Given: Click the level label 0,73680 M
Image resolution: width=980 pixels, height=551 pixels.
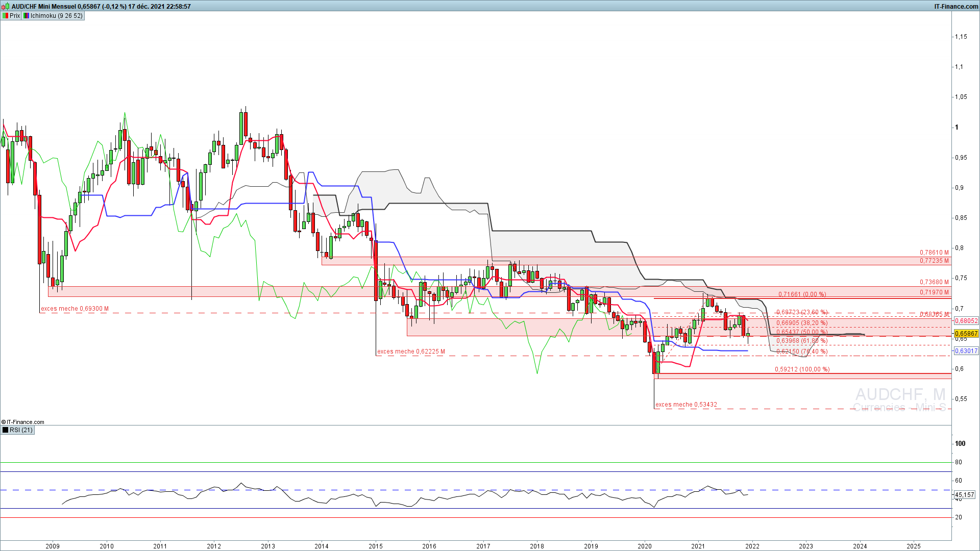Looking at the screenshot, I should pyautogui.click(x=934, y=282).
